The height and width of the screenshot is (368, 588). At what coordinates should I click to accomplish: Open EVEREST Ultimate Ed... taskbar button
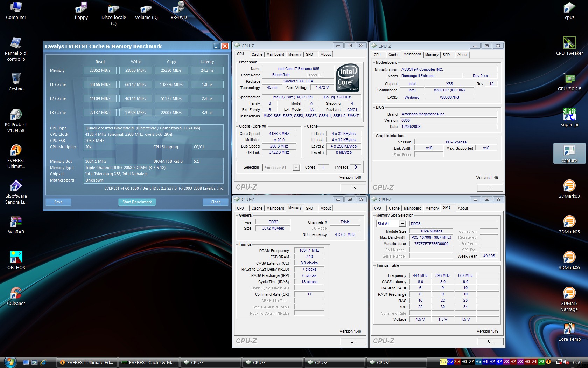pyautogui.click(x=87, y=362)
